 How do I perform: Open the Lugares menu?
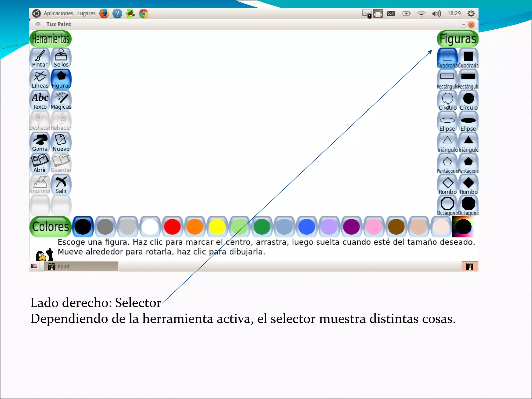click(x=86, y=13)
